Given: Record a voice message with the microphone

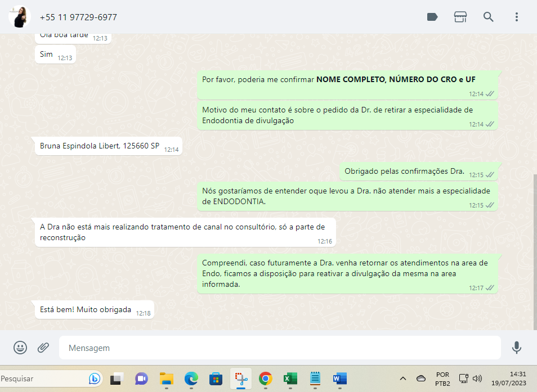Looking at the screenshot, I should click(516, 348).
